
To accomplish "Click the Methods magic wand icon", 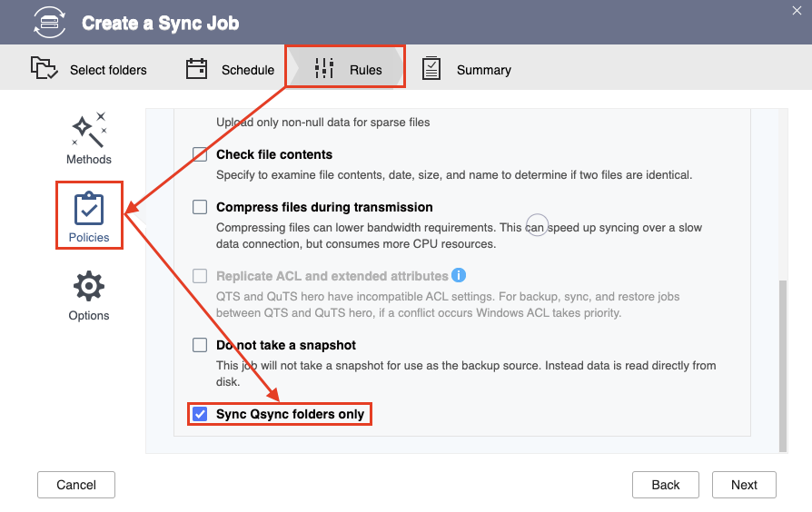I will click(89, 130).
